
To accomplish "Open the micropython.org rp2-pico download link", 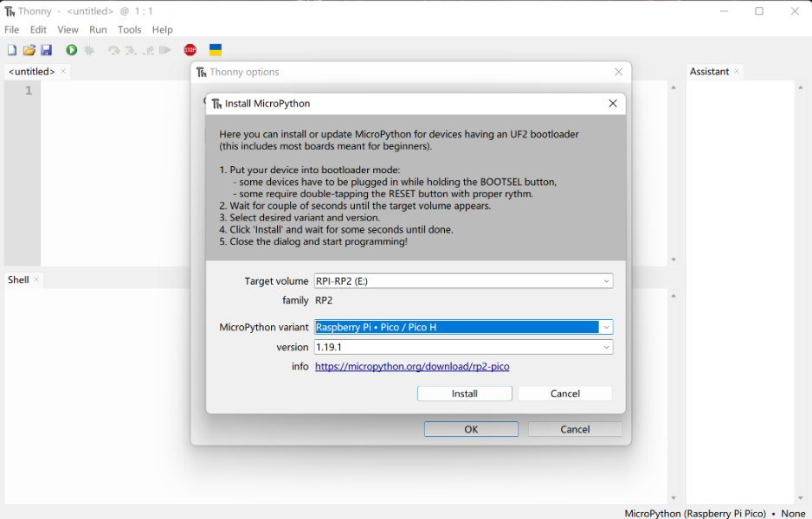I will click(412, 367).
